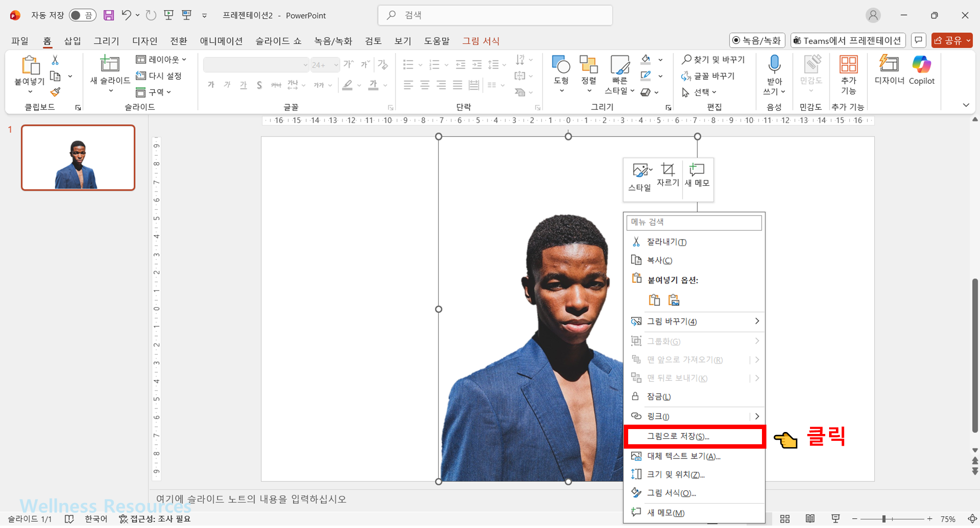Click the zoom in plus button
This screenshot has width=980, height=528.
click(x=930, y=519)
